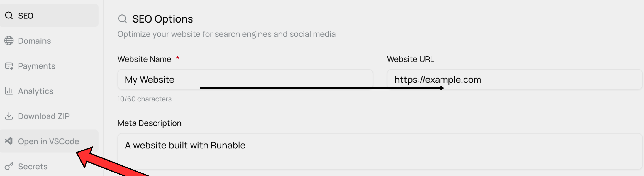The image size is (644, 176).
Task: Select the Download ZIP text
Action: pos(44,116)
